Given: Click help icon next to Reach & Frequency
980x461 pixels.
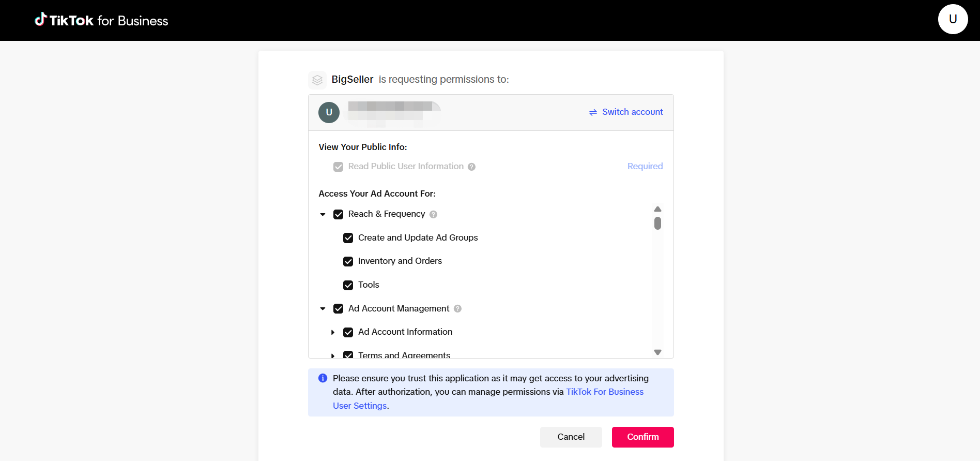Looking at the screenshot, I should click(433, 214).
